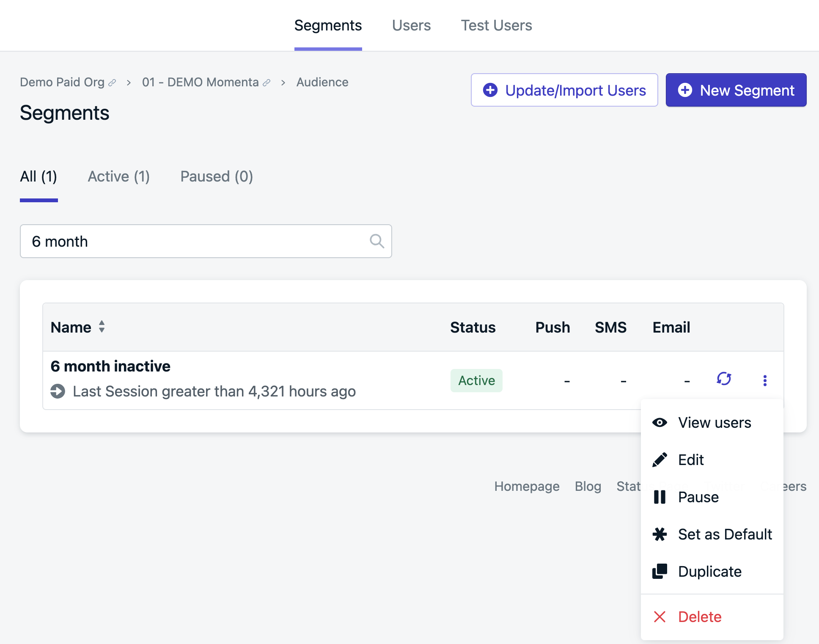Click link icon beside Demo Paid Org
The width and height of the screenshot is (819, 644).
point(112,83)
